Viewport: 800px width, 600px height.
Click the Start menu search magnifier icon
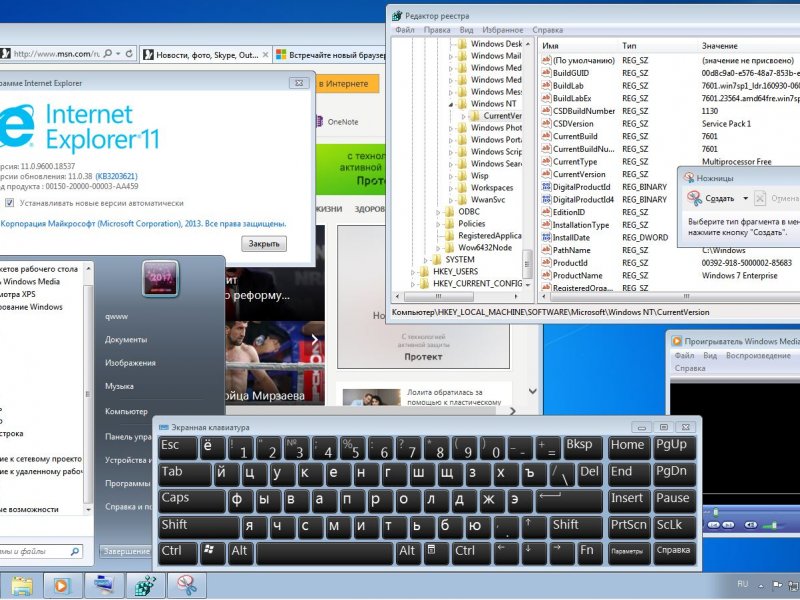tap(75, 551)
